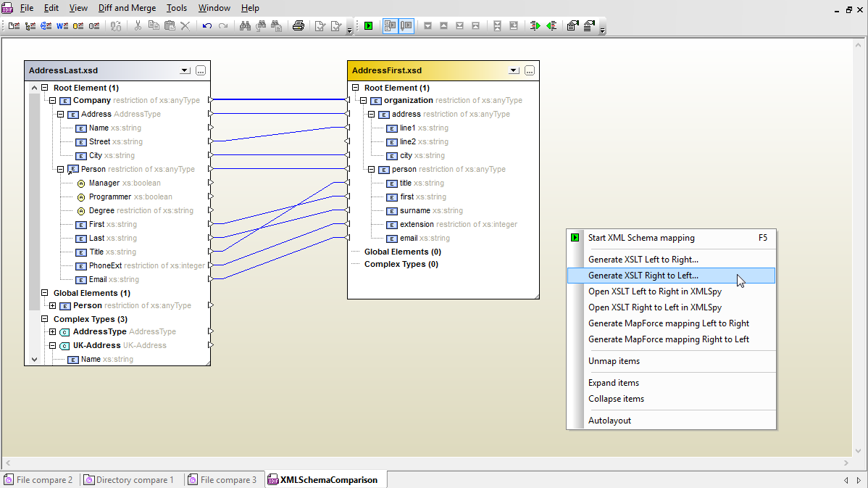Click the Paste clipboard icon
868x488 pixels.
tap(170, 25)
